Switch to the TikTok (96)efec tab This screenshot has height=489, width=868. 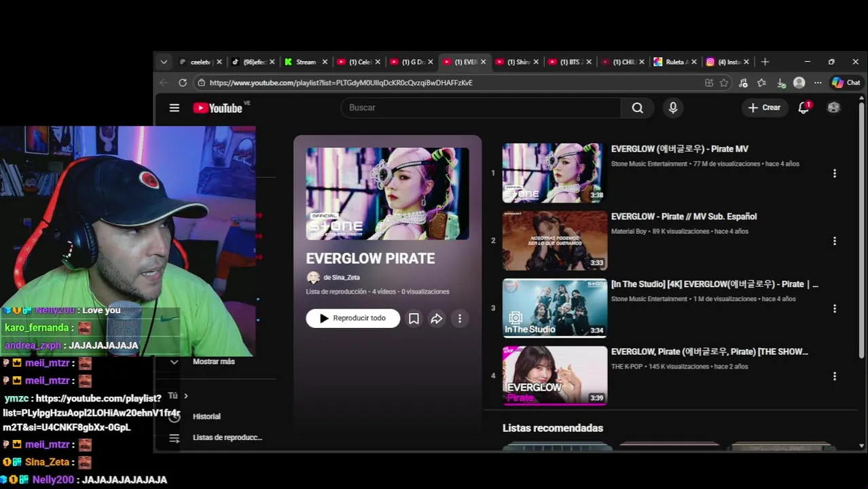[x=253, y=62]
